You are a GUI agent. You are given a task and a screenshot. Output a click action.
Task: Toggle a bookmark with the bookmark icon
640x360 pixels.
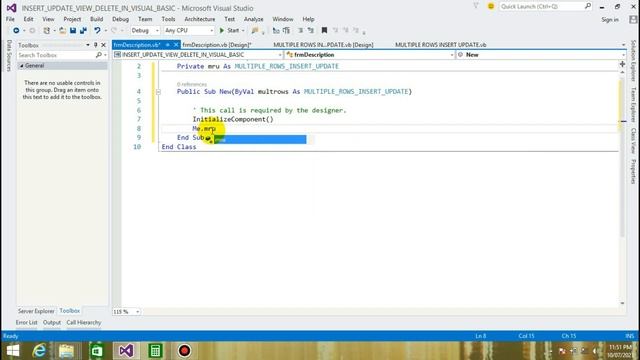[324, 31]
